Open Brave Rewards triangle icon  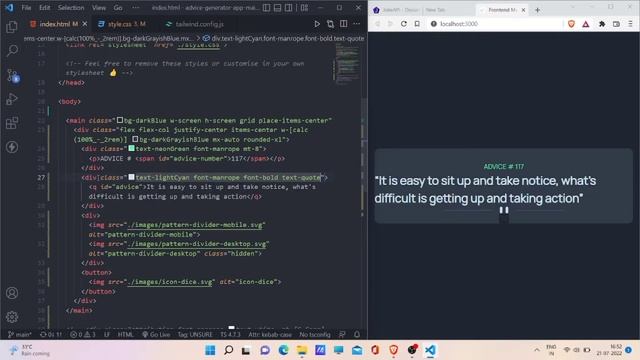coord(586,24)
